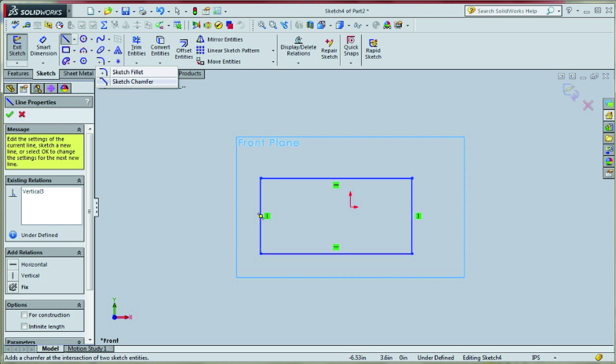The image size is (616, 364).
Task: Select the Model tab
Action: [50, 348]
